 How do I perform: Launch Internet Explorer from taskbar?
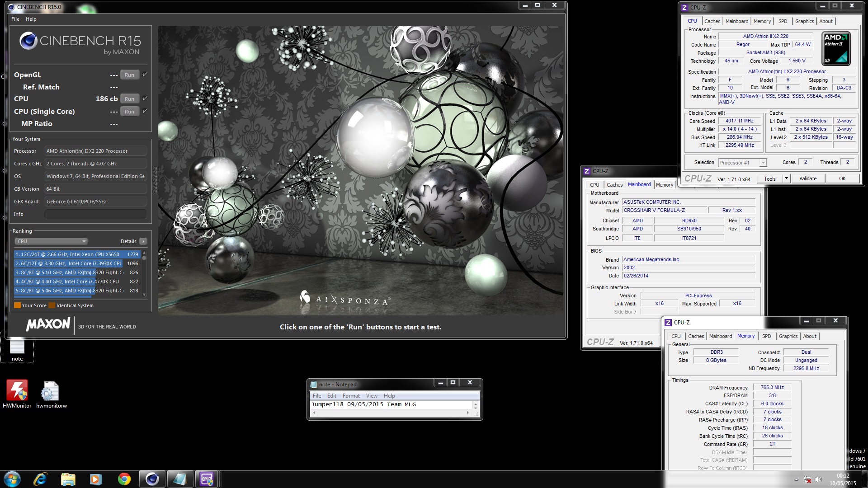[40, 479]
